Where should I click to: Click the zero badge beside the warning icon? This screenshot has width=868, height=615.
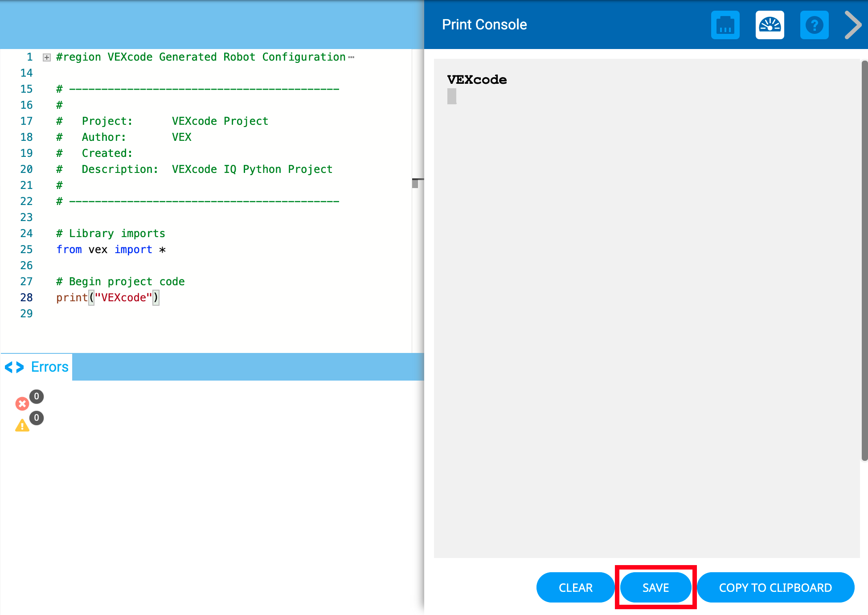37,418
